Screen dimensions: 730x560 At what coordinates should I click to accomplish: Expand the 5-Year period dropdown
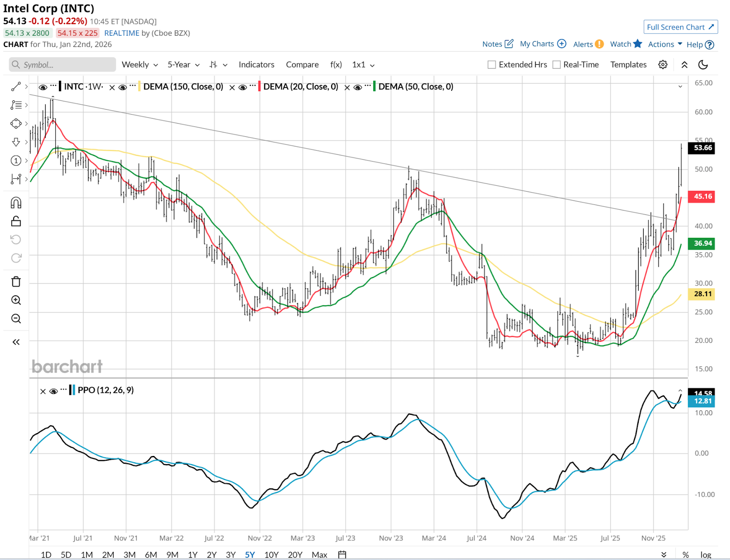[183, 65]
